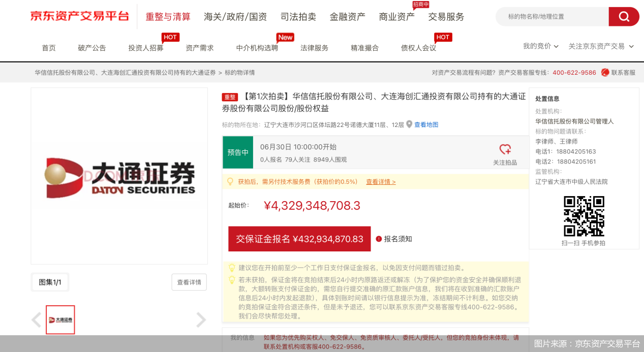Open the 法律服务 menu item

pos(315,48)
